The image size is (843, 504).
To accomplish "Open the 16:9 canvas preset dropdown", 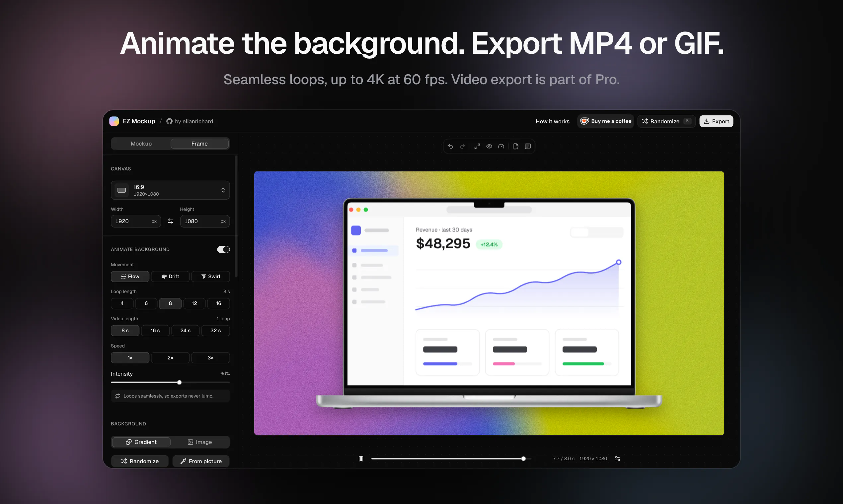I will 170,190.
